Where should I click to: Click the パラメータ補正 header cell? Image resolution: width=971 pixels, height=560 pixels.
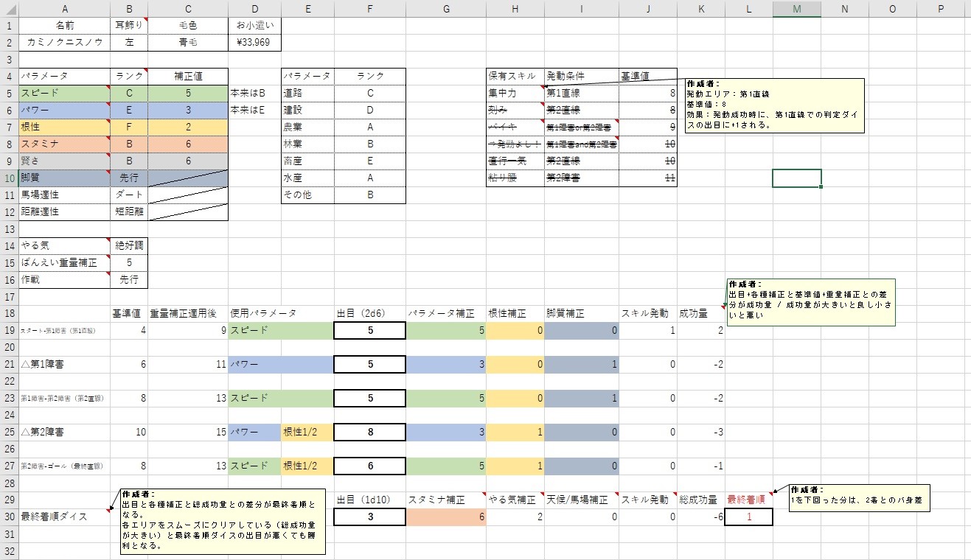click(x=446, y=314)
